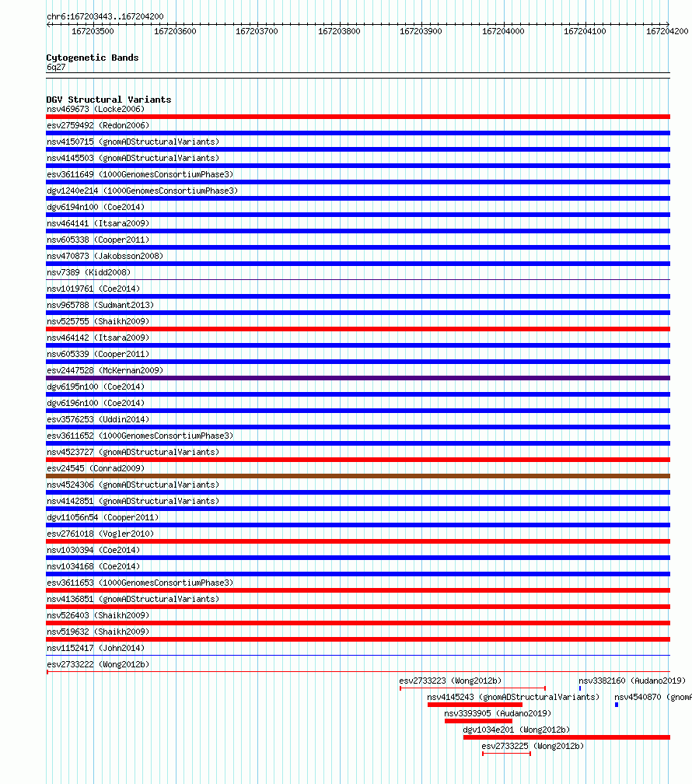Select nsv4142851 gnomADStructuralVariants label
This screenshot has height=784, width=692.
[x=133, y=501]
